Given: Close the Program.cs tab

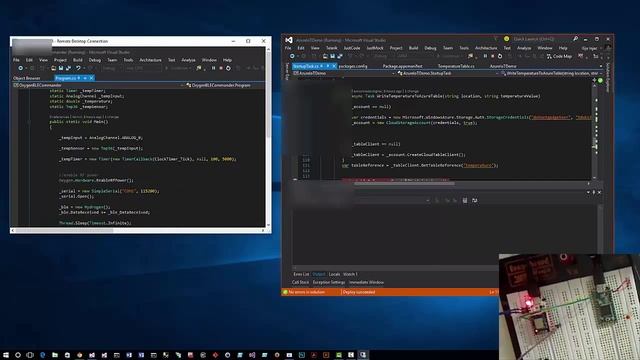Looking at the screenshot, I should click(x=91, y=78).
